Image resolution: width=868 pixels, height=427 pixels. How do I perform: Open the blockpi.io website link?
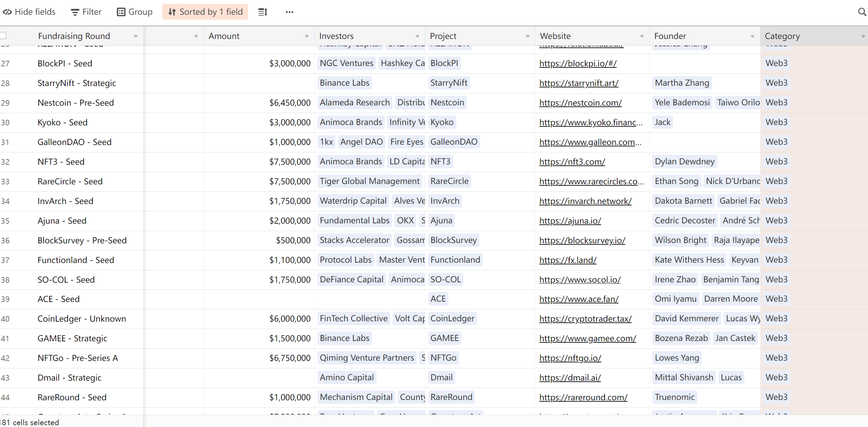pos(578,63)
